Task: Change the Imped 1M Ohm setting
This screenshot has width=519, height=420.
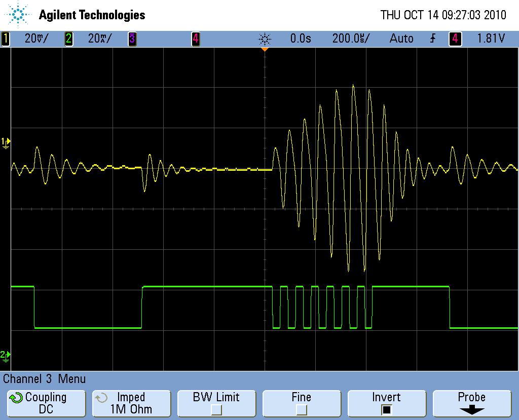Action: click(131, 403)
